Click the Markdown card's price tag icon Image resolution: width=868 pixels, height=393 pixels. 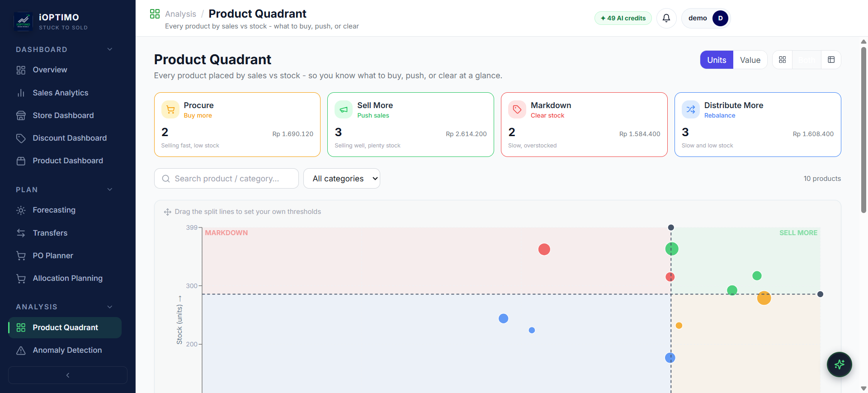tap(517, 109)
